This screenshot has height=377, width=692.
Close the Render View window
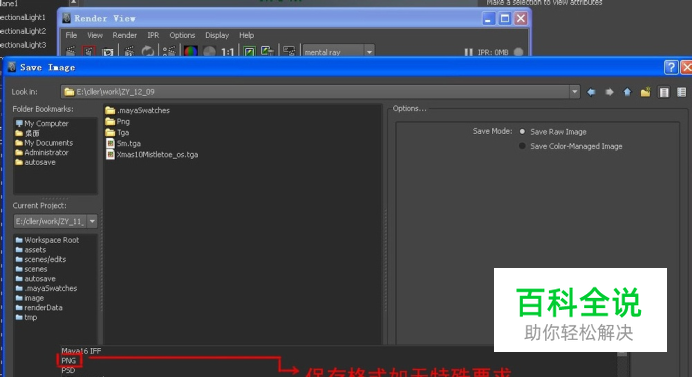tap(521, 19)
